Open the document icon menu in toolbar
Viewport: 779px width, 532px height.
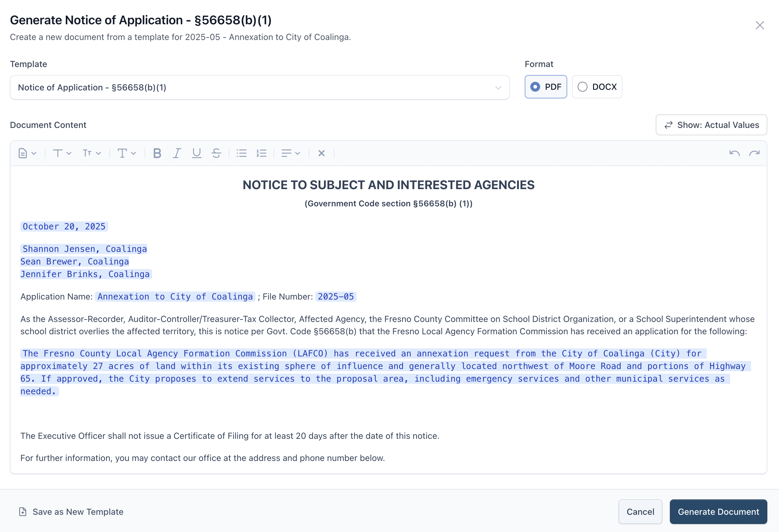tap(27, 153)
